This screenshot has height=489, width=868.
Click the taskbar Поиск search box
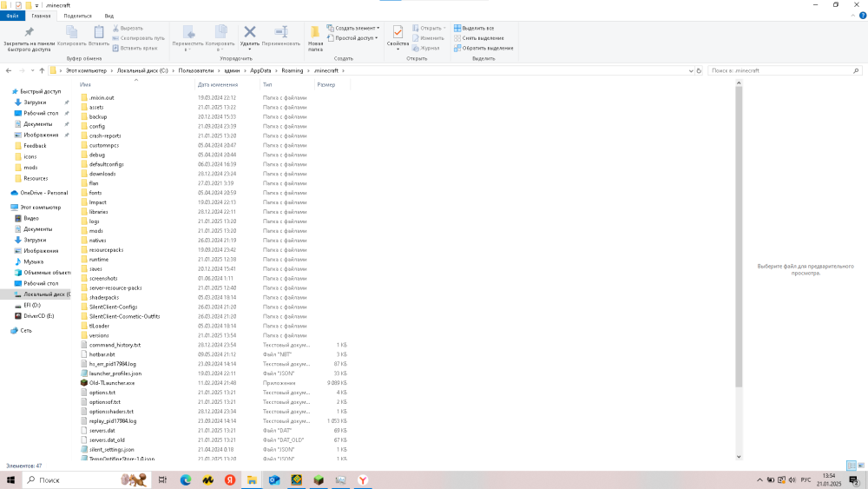click(88, 480)
